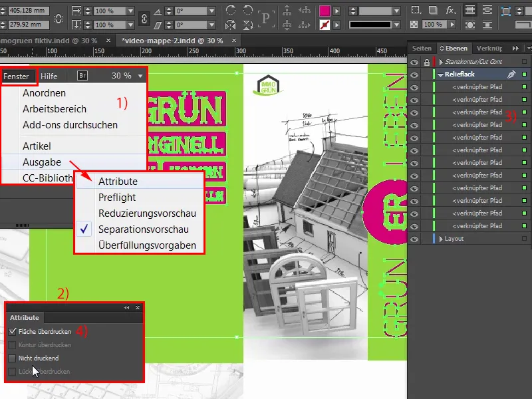Hide the Relieflack layer

click(x=414, y=74)
